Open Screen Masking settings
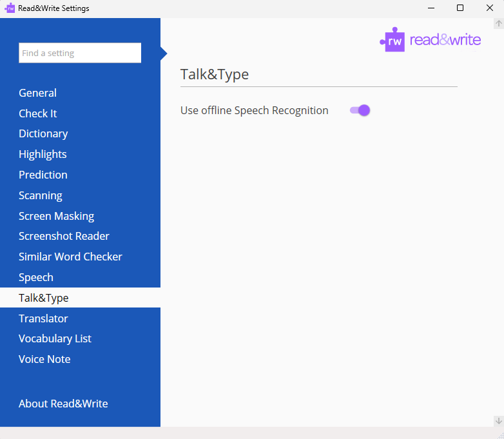Viewport: 504px width, 439px height. (56, 216)
